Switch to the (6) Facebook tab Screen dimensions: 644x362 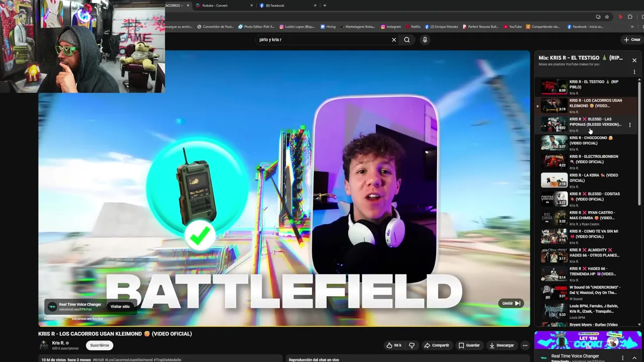(288, 6)
